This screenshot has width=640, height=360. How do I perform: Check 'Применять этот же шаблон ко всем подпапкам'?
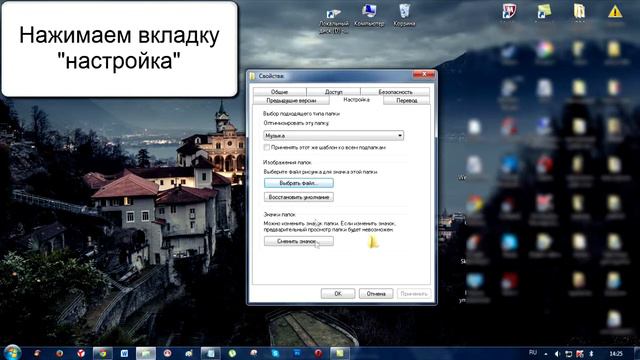(x=267, y=147)
